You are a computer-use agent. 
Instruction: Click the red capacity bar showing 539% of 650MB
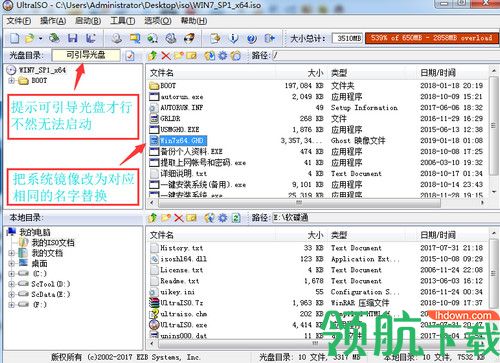[x=431, y=38]
